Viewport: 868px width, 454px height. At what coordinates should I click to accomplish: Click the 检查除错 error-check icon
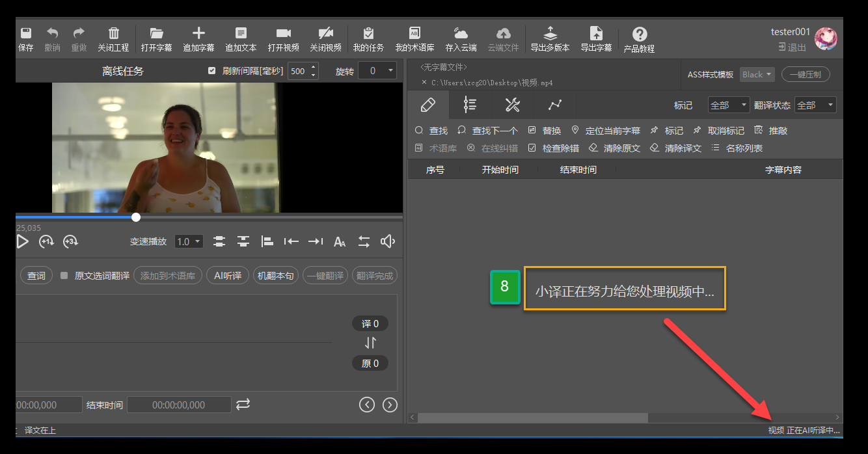point(558,148)
